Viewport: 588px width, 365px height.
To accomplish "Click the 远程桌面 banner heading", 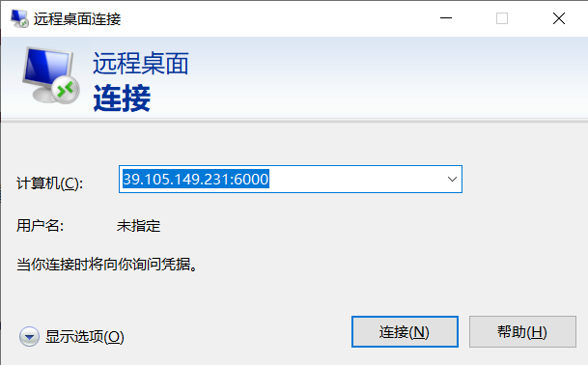I will pos(141,64).
